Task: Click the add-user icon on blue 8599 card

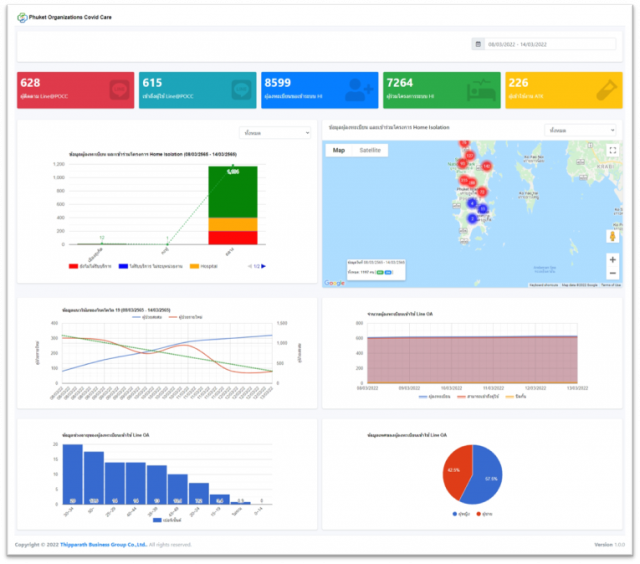Action: point(360,89)
